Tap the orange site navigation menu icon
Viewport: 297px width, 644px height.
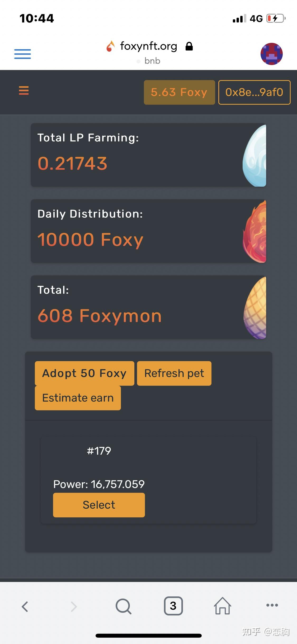point(24,91)
